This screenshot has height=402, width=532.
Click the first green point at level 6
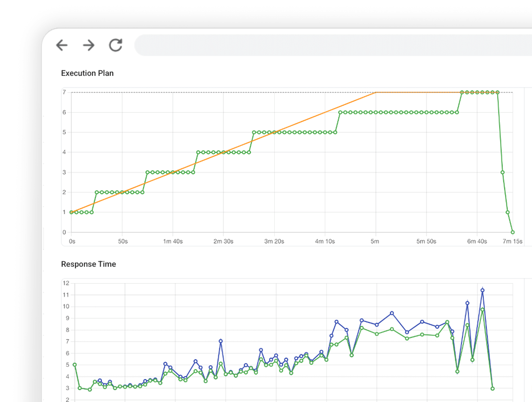click(340, 112)
